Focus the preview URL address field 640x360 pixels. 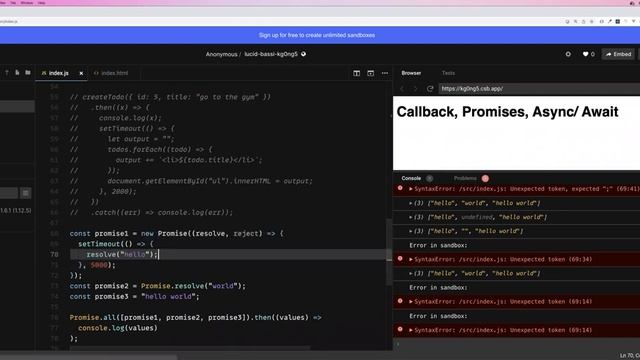coord(539,89)
